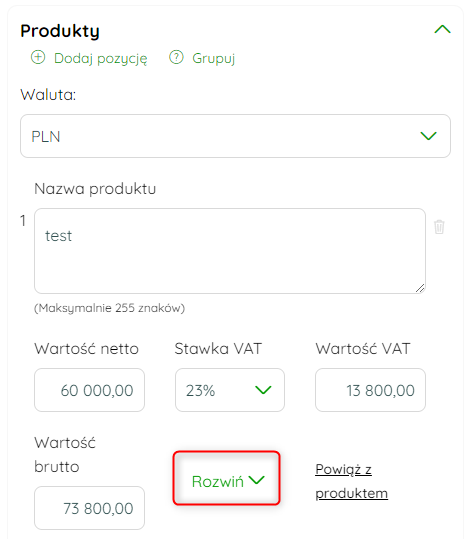Click the chevron arrow inside Stawka VAT
Image resolution: width=469 pixels, height=539 pixels.
tap(263, 390)
